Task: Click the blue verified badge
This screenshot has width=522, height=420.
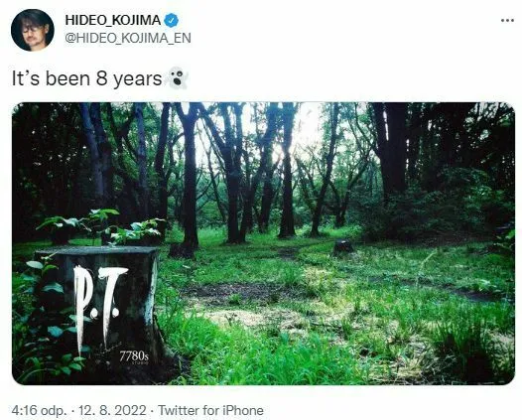Action: (x=172, y=20)
